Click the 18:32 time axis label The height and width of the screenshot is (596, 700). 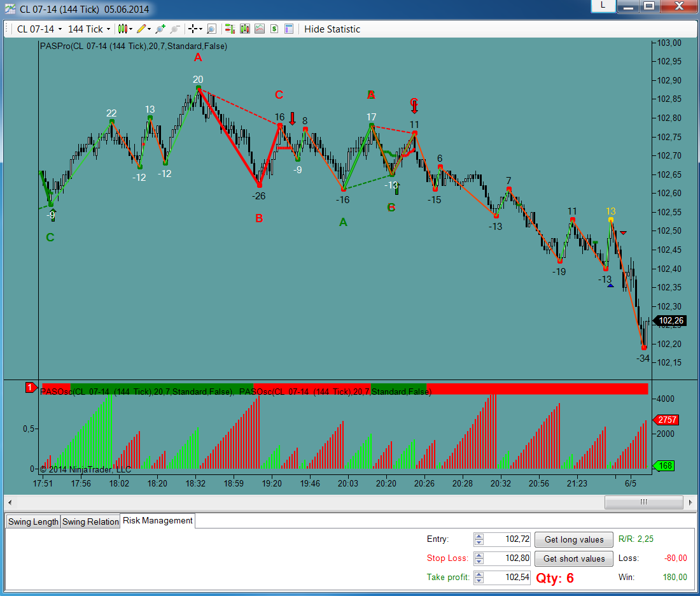pyautogui.click(x=195, y=483)
